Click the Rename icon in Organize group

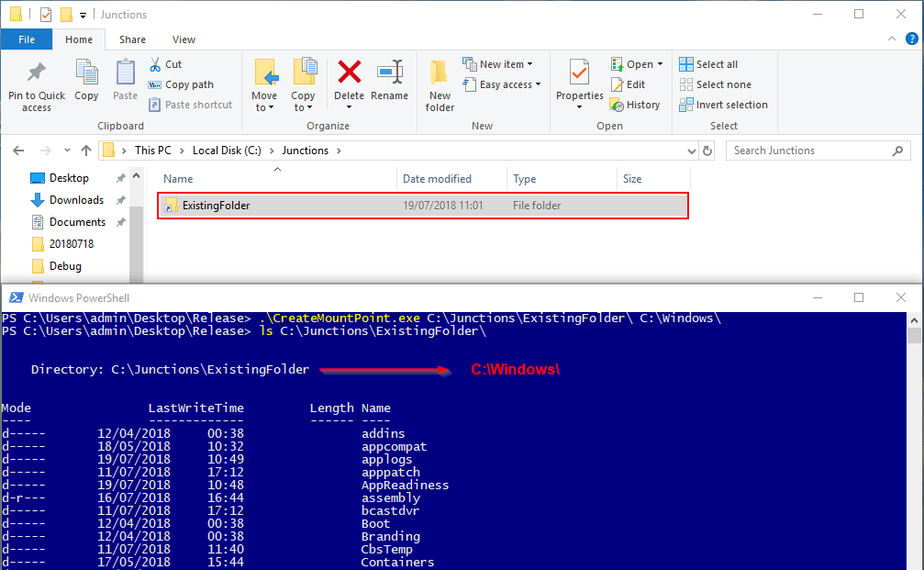pos(389,73)
